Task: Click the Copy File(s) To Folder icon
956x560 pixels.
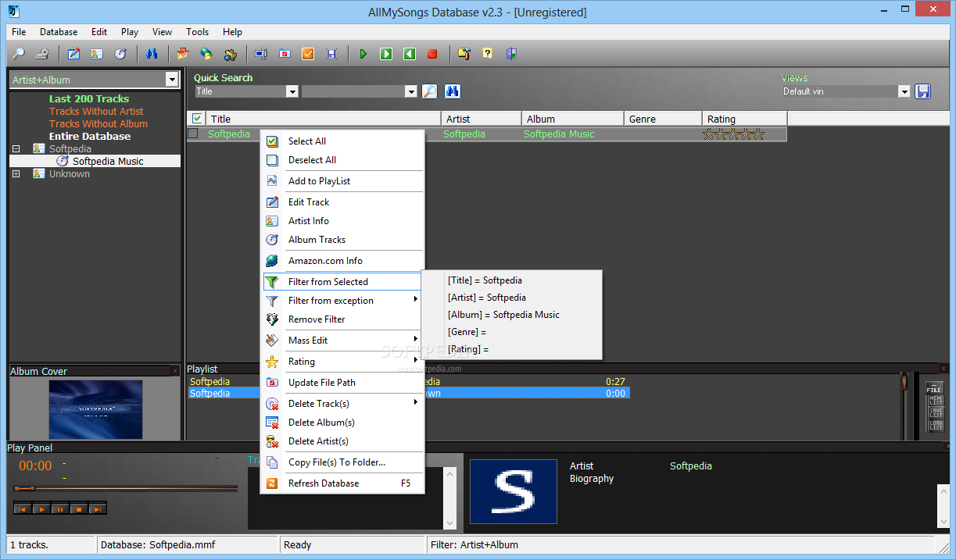Action: [x=272, y=462]
